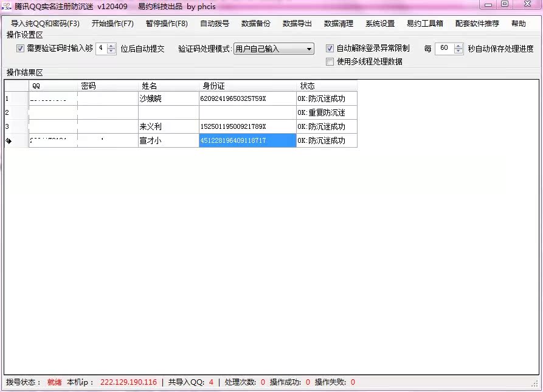This screenshot has width=543, height=392.
Task: Open 易约工具箱 menu
Action: click(x=425, y=24)
